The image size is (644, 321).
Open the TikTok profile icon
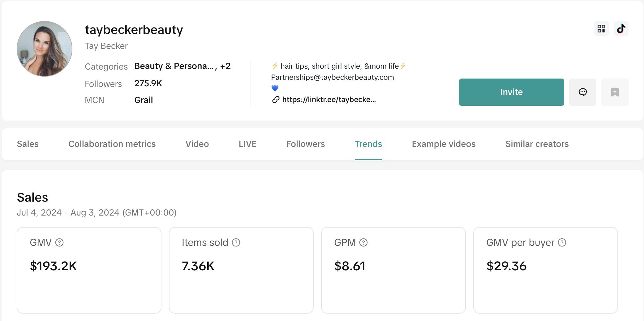coord(621,28)
